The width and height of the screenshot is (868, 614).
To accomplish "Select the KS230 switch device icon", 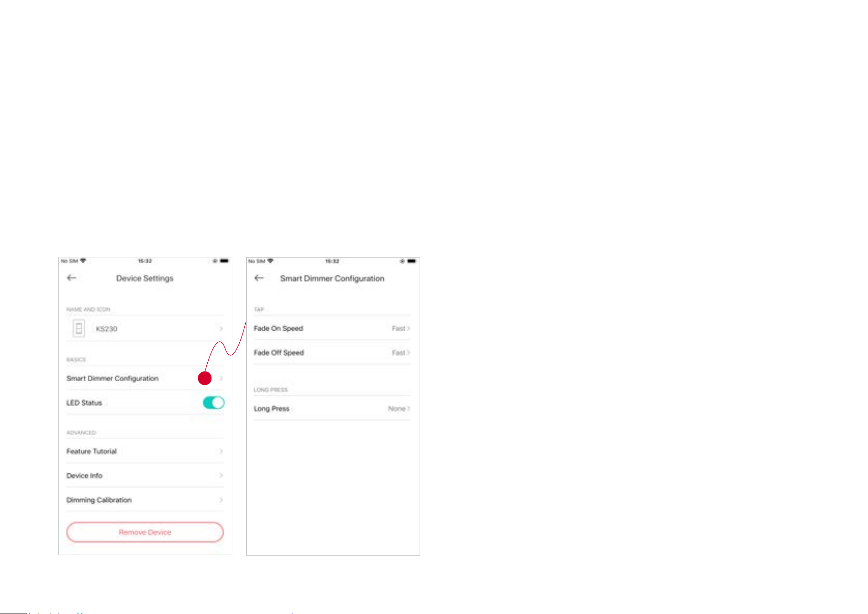I will tap(79, 328).
